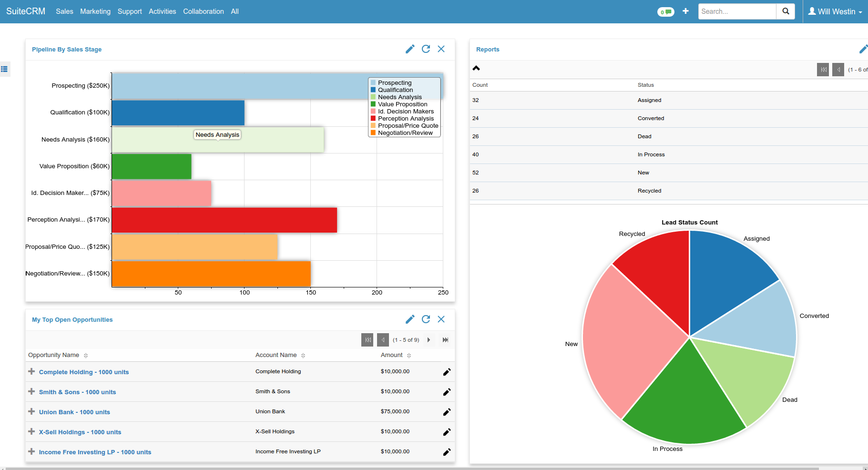The width and height of the screenshot is (868, 470).
Task: Sort opportunities by Amount column
Action: tap(409, 356)
